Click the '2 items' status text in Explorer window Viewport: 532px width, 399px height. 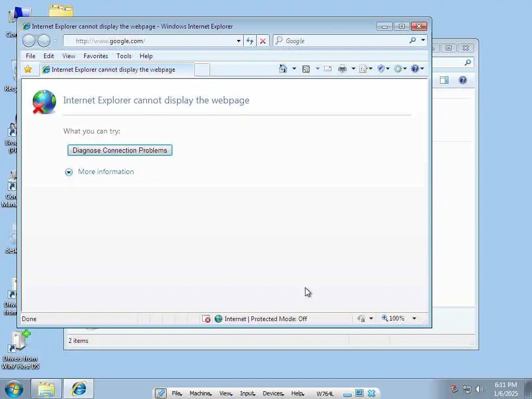coord(78,341)
